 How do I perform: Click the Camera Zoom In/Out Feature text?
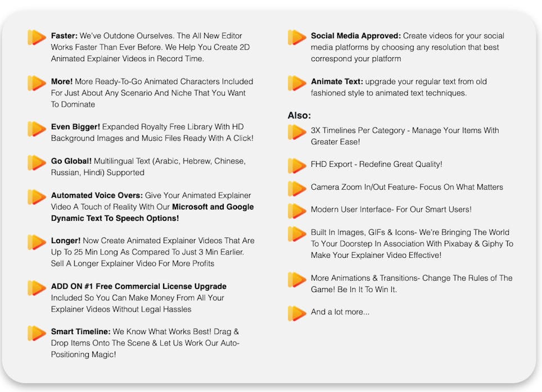coord(406,187)
